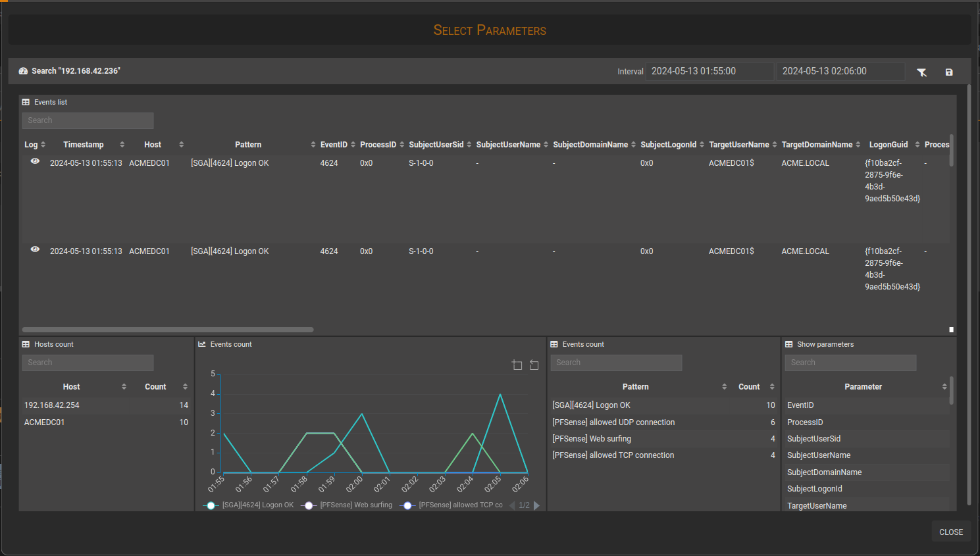This screenshot has height=556, width=980.
Task: Click the table icon on the Hosts count header
Action: [26, 343]
